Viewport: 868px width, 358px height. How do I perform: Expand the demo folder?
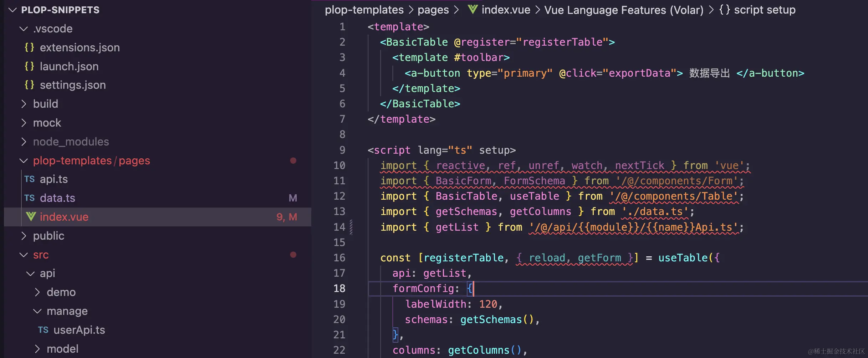37,292
